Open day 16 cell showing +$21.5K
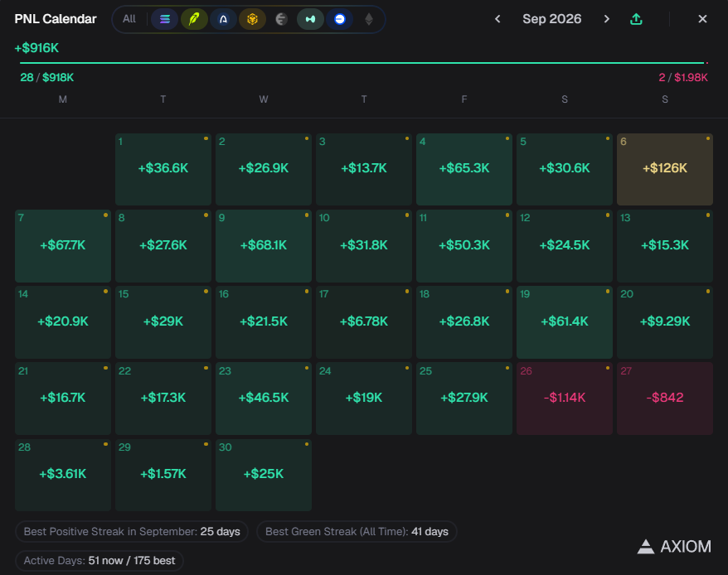 point(263,322)
